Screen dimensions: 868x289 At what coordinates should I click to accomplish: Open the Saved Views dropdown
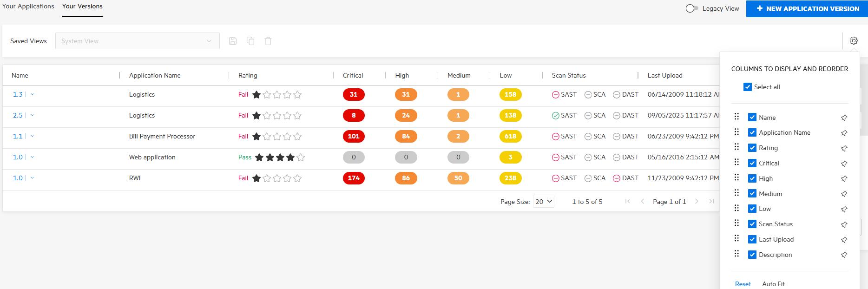tap(137, 41)
